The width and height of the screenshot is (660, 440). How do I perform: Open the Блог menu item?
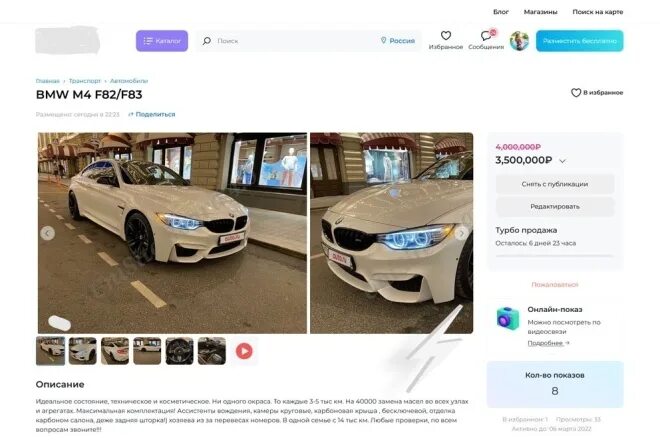click(501, 12)
